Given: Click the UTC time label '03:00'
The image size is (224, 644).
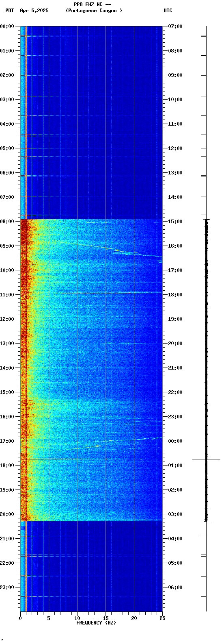Looking at the screenshot, I should click(175, 514).
